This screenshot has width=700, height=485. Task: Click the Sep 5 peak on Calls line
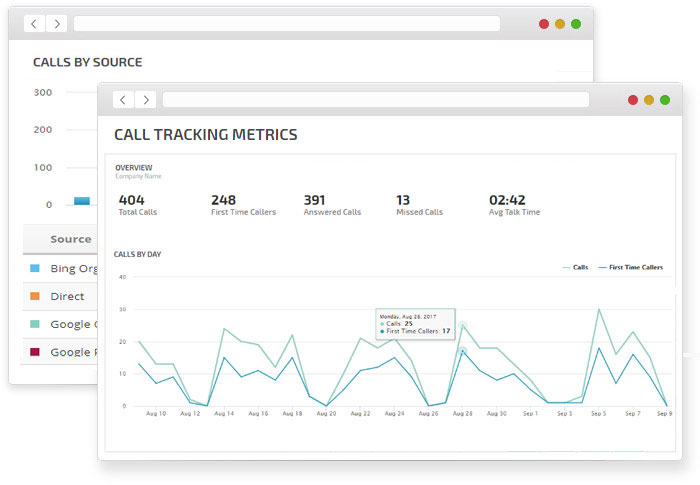coord(599,309)
